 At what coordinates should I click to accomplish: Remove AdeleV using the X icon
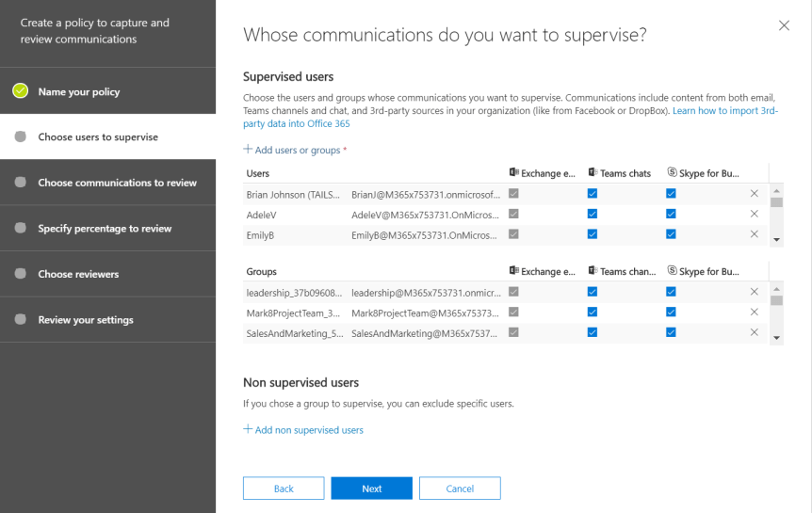[x=754, y=214]
